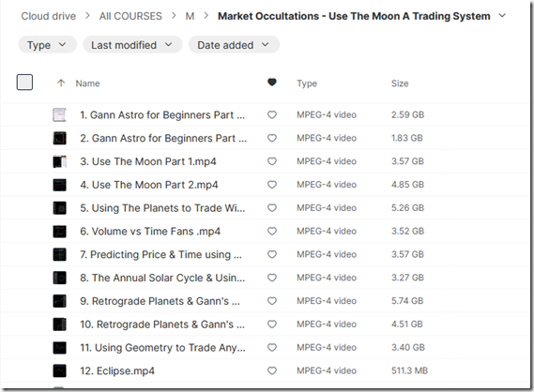Select file '12. Eclipse.mp4'
Image resolution: width=534 pixels, height=392 pixels.
[117, 371]
